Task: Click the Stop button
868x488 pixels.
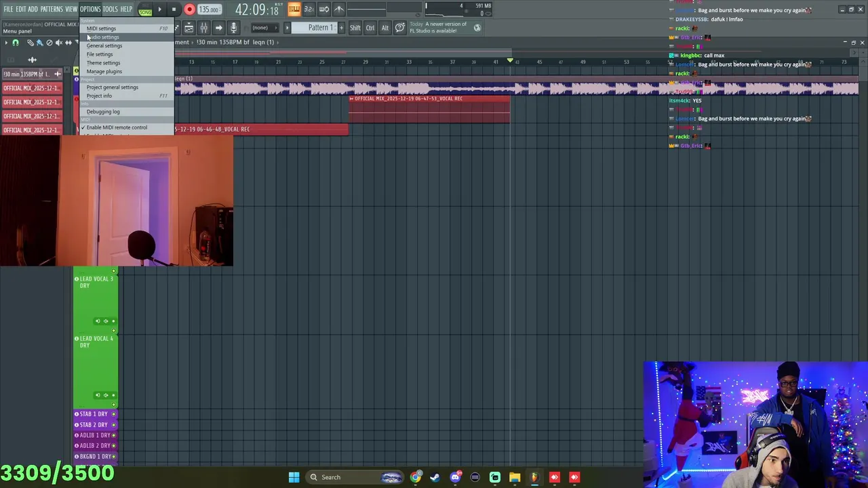Action: [x=174, y=9]
